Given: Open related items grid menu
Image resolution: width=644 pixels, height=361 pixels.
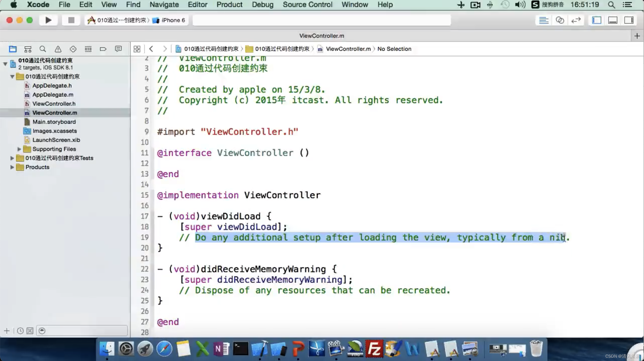Looking at the screenshot, I should pyautogui.click(x=137, y=49).
